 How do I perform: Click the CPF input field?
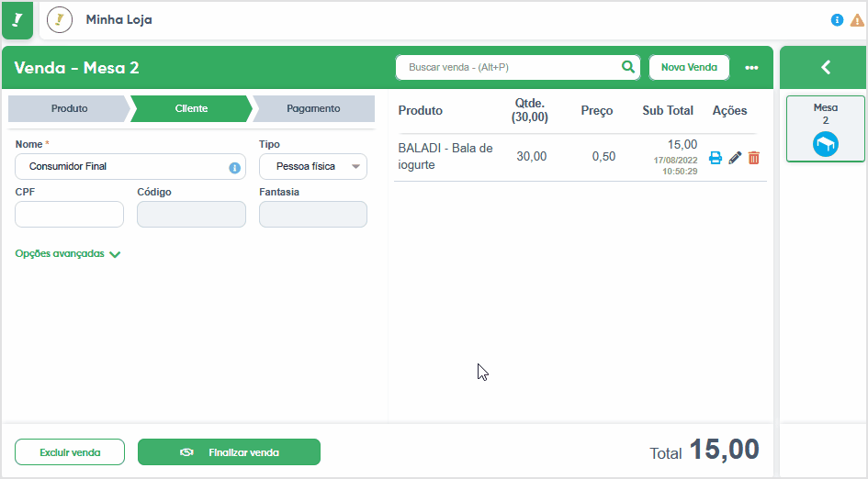pyautogui.click(x=69, y=214)
